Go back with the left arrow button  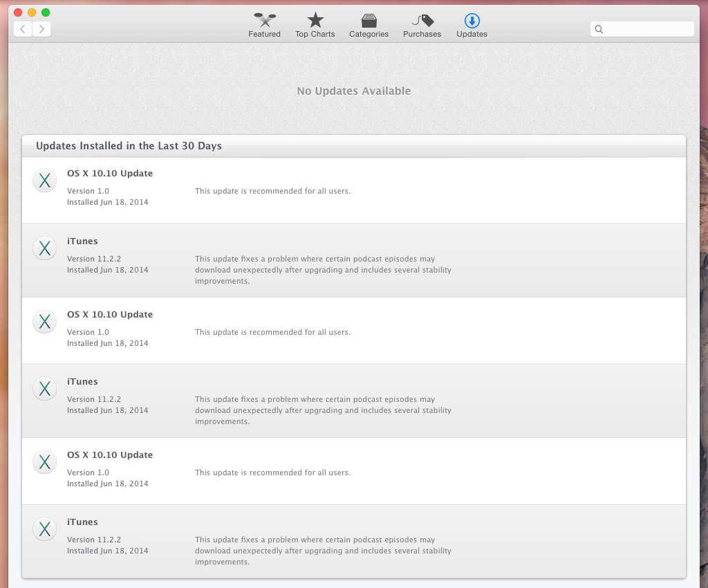point(23,29)
